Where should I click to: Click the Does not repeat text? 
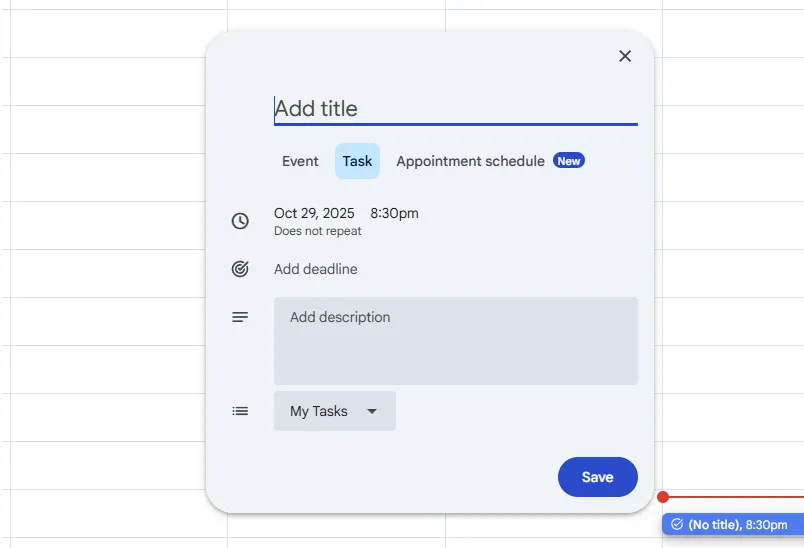318,231
